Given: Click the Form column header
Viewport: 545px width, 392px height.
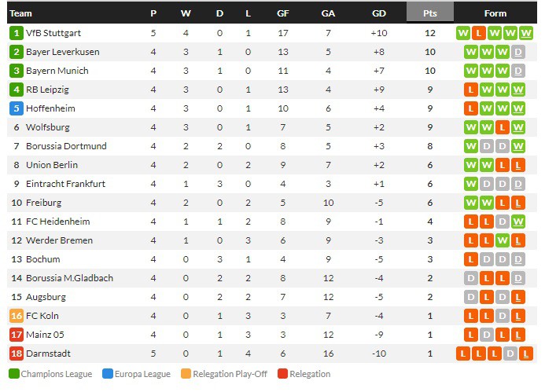Looking at the screenshot, I should tap(495, 13).
